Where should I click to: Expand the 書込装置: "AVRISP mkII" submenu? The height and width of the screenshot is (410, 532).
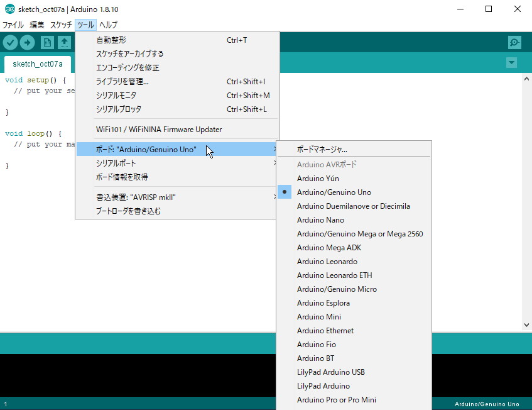[177, 197]
